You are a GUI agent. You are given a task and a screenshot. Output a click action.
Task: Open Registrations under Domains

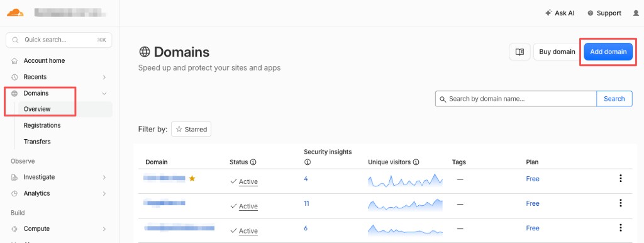pos(42,125)
